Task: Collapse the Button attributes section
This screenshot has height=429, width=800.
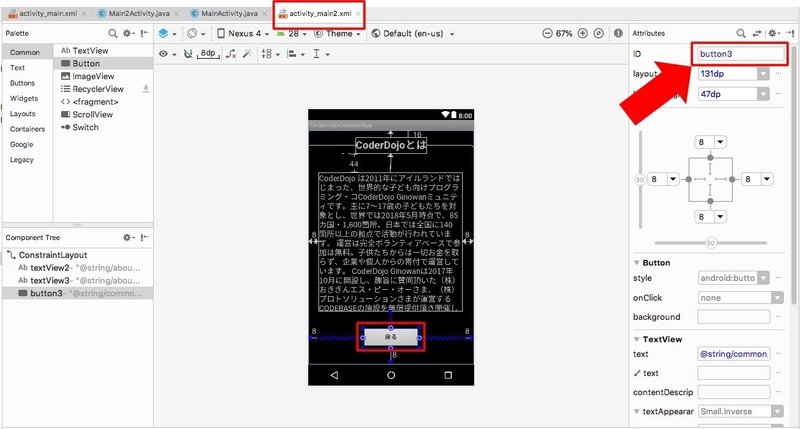Action: click(x=637, y=263)
